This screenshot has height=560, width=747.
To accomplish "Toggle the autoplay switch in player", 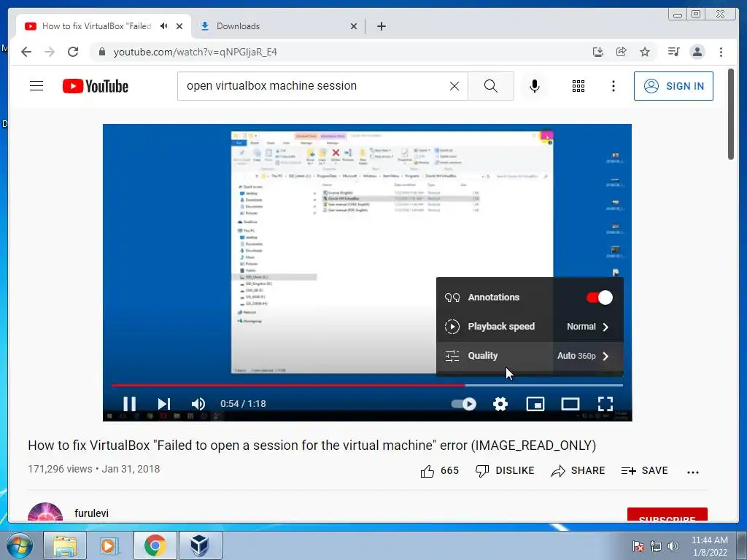I will coord(463,404).
